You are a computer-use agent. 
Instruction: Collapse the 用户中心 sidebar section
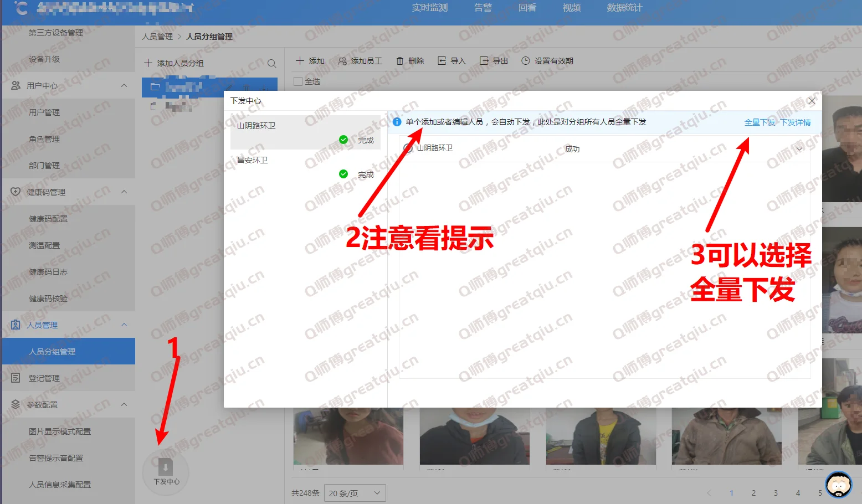tap(124, 85)
